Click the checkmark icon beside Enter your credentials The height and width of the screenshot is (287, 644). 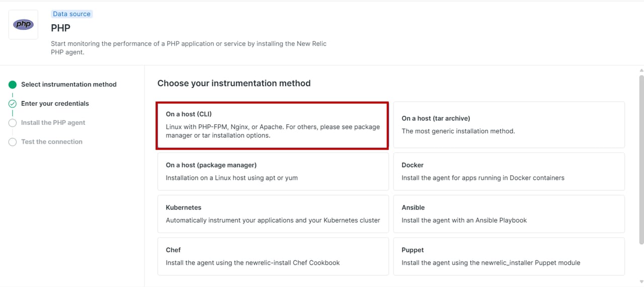point(13,104)
